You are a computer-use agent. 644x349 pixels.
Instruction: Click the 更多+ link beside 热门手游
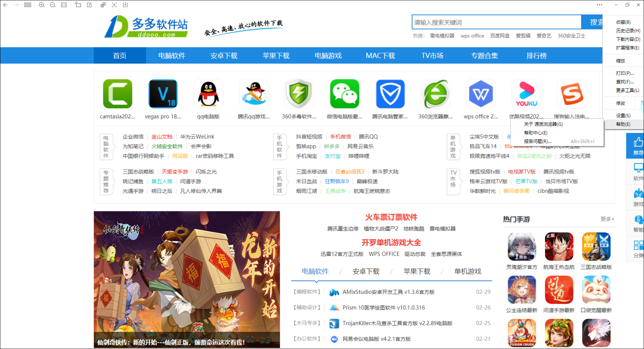click(607, 219)
